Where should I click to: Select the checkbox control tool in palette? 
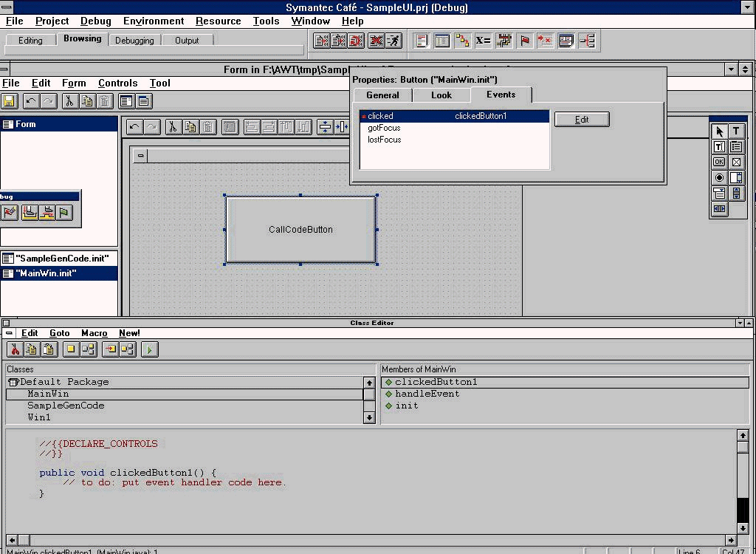pos(736,163)
